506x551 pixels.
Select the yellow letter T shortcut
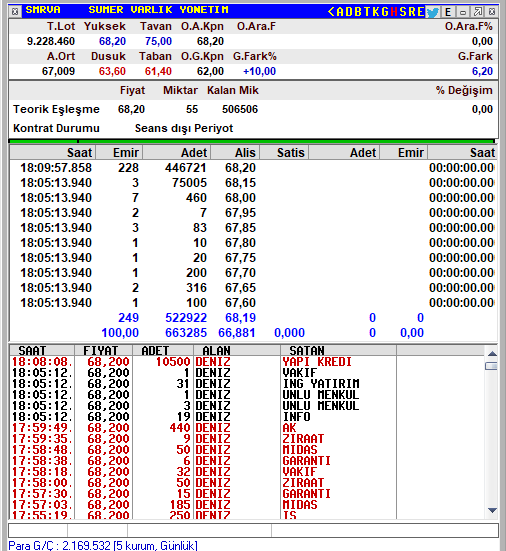pos(367,12)
